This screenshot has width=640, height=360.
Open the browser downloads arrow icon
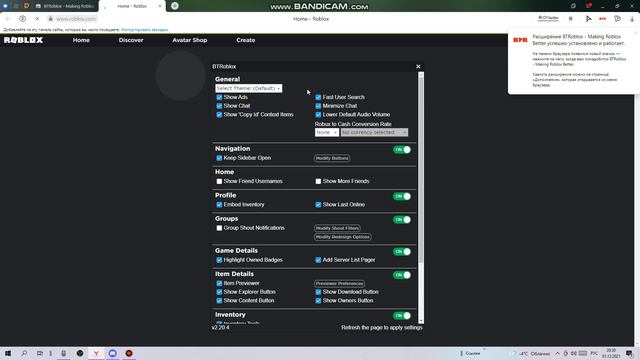tap(632, 19)
